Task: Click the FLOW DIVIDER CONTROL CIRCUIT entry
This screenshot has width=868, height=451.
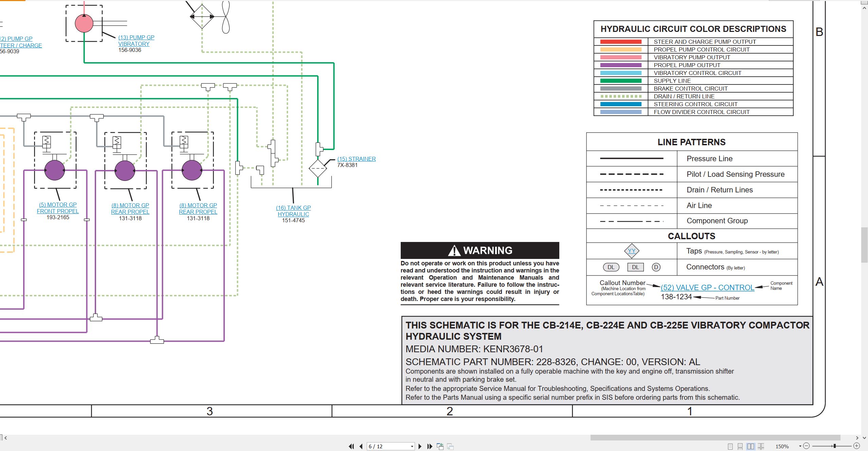Action: [702, 112]
